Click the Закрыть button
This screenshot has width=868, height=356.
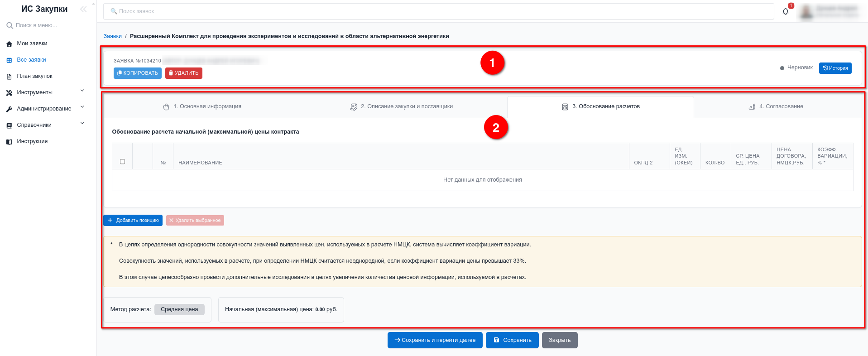(x=560, y=340)
